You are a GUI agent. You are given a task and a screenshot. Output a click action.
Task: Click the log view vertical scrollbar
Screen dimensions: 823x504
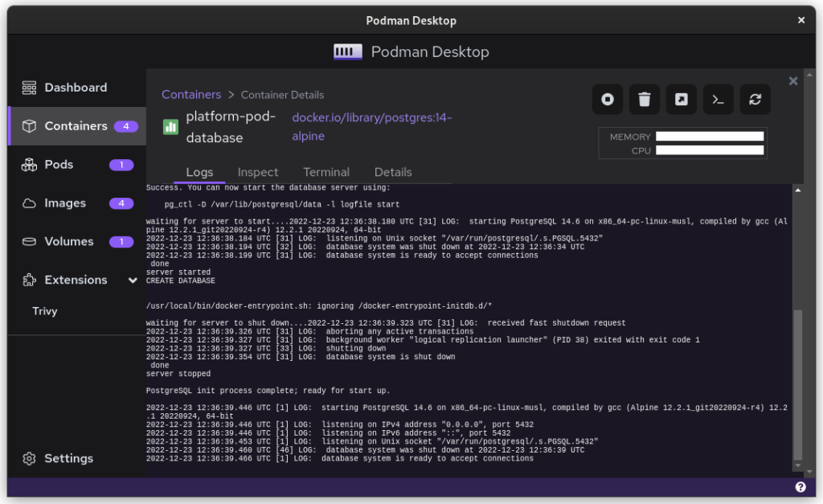(x=797, y=384)
